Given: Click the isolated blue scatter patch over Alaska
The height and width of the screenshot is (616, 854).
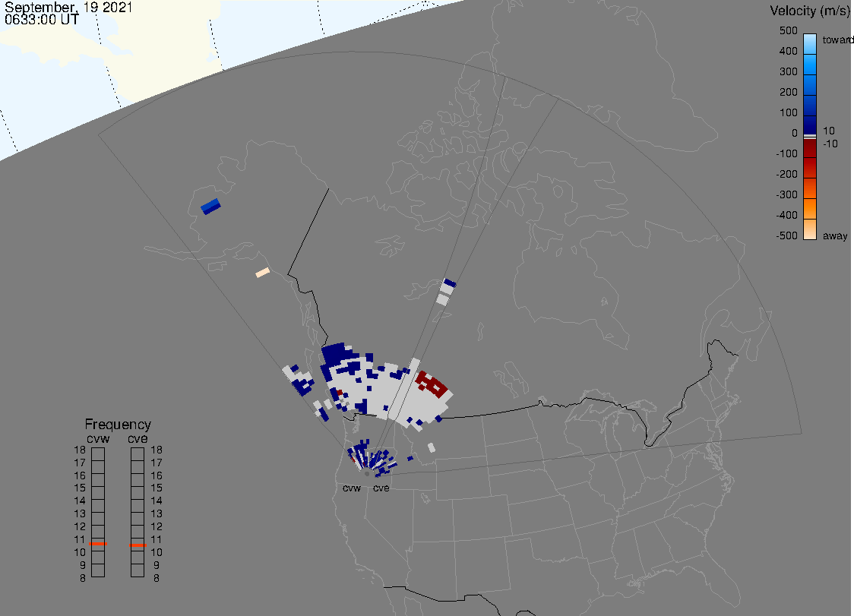Looking at the screenshot, I should click(210, 207).
